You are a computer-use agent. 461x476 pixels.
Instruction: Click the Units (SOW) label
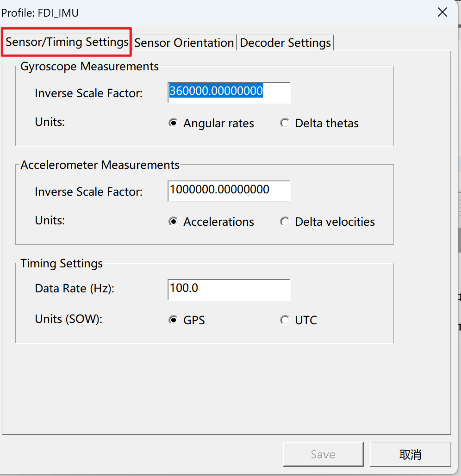coord(69,319)
